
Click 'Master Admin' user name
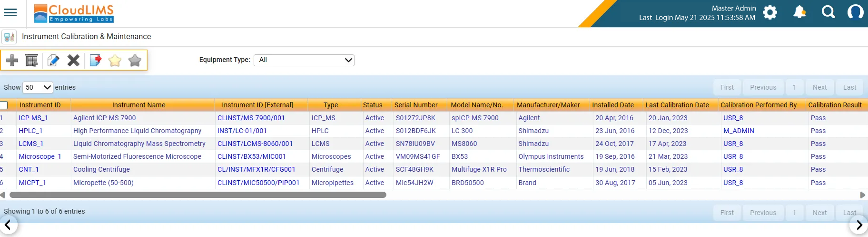(734, 8)
